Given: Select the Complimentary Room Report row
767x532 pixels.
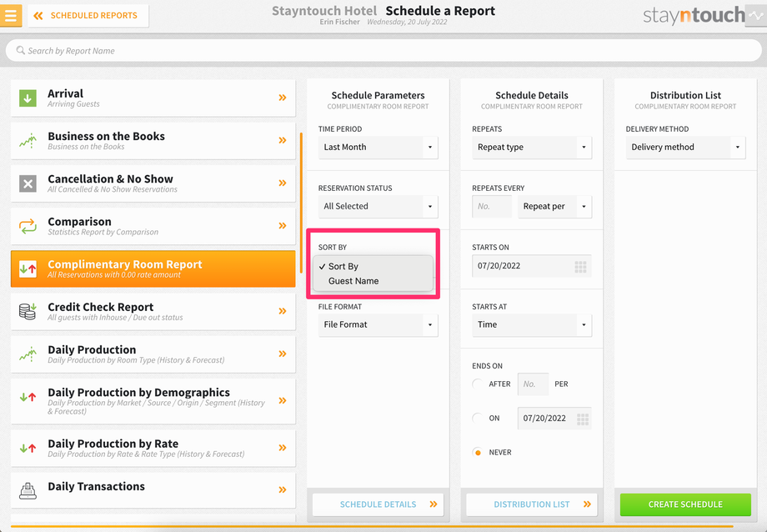Looking at the screenshot, I should [153, 269].
